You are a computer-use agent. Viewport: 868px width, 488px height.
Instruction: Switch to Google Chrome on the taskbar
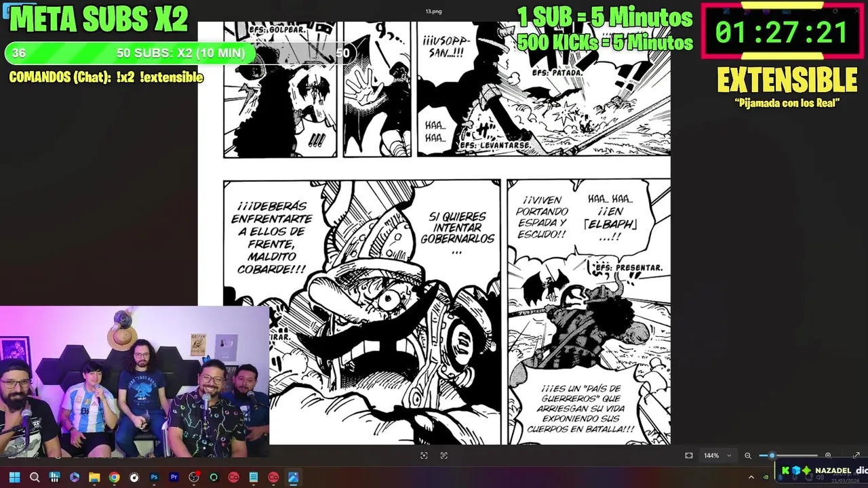(x=114, y=477)
